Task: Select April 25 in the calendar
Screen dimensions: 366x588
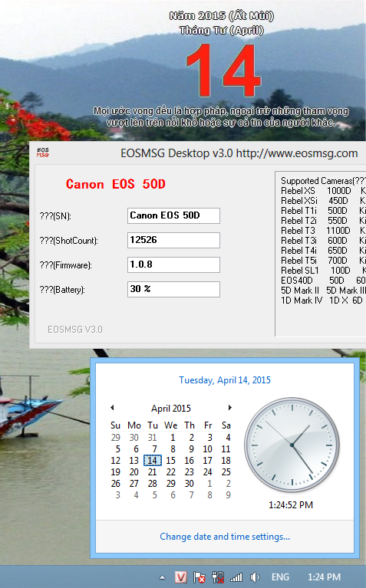Action: tap(226, 471)
